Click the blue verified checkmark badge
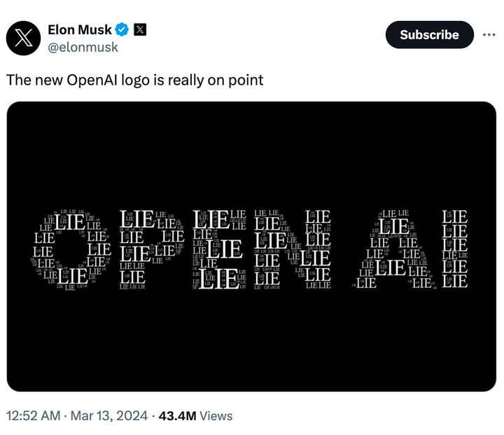The image size is (504, 435). 122,29
